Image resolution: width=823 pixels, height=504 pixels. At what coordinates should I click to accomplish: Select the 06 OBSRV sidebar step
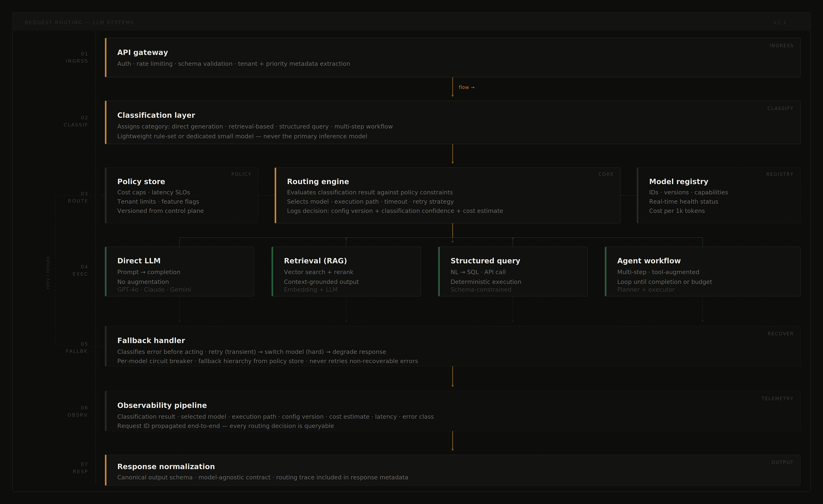point(78,411)
